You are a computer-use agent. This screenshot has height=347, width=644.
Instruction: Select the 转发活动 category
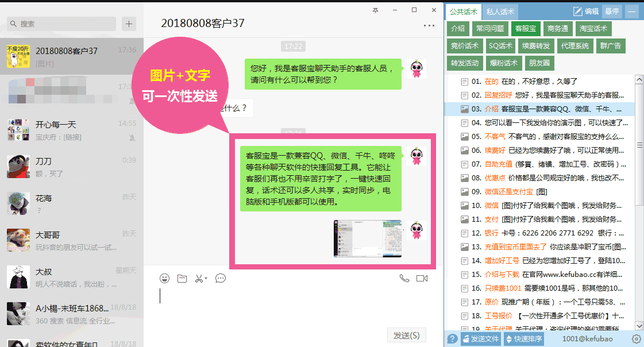point(465,63)
